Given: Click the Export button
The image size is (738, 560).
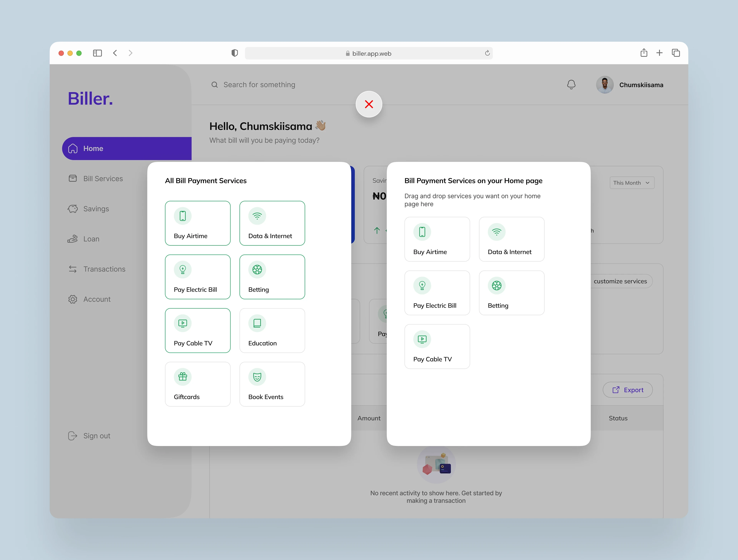Looking at the screenshot, I should (627, 390).
